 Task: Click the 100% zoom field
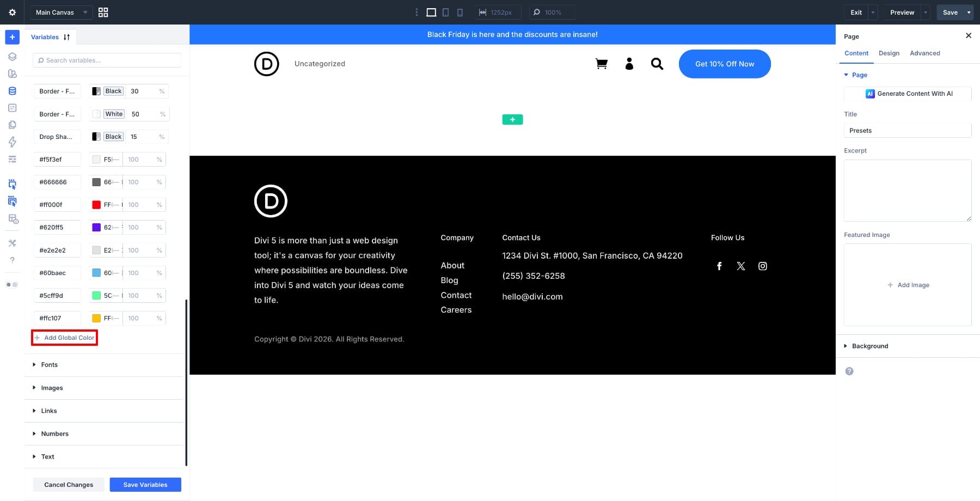(x=552, y=12)
